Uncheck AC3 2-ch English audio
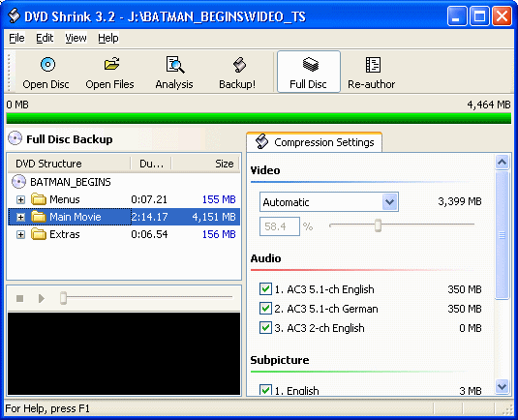 [265, 328]
